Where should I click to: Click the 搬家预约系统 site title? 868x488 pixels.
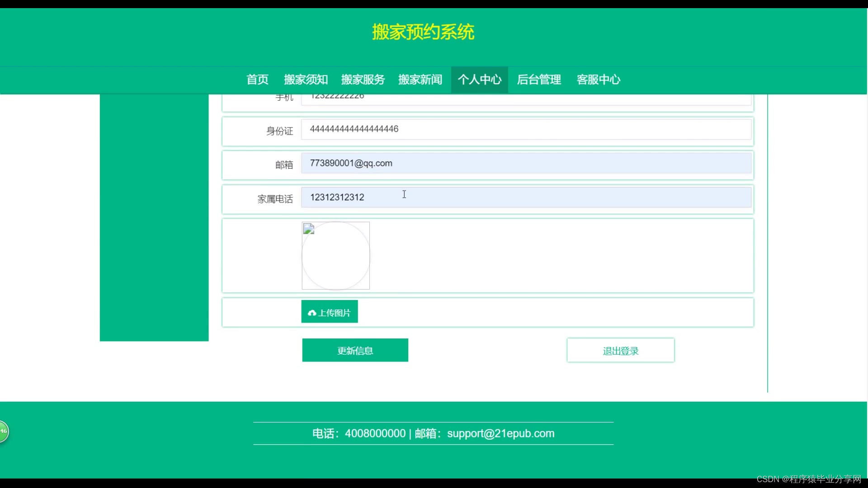[423, 32]
